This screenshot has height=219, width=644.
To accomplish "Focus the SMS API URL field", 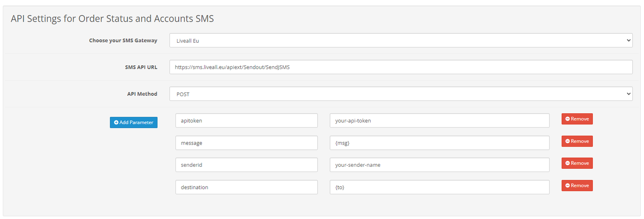I will [x=401, y=67].
